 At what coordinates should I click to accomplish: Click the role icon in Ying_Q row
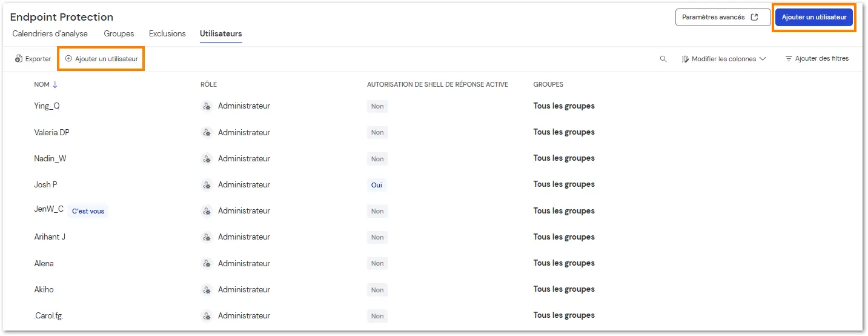click(x=207, y=106)
